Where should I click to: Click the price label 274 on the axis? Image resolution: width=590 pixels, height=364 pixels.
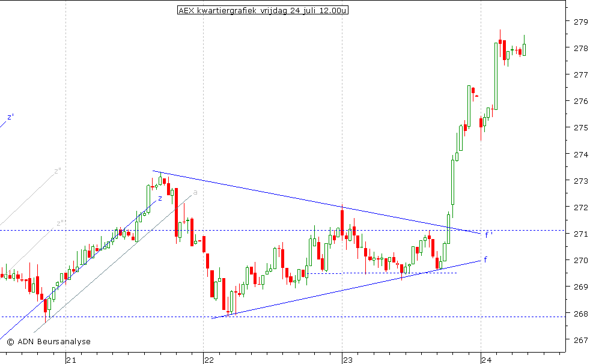point(580,154)
